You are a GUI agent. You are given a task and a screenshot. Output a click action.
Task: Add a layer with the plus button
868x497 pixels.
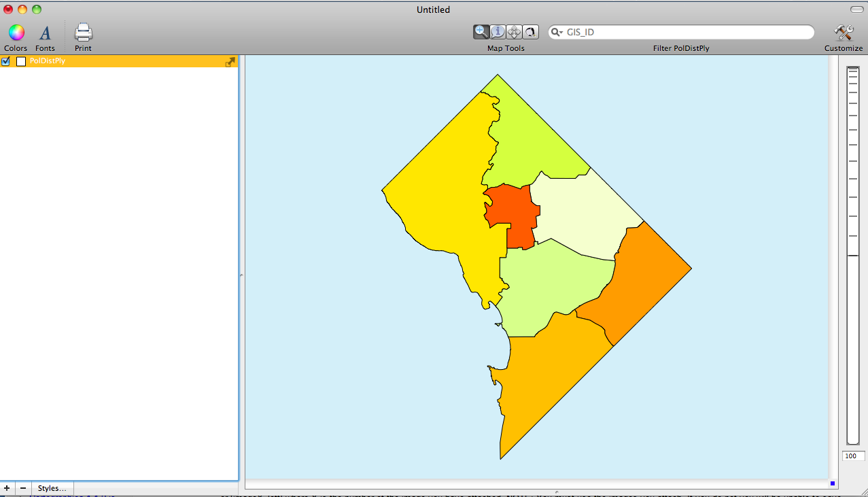tap(7, 488)
